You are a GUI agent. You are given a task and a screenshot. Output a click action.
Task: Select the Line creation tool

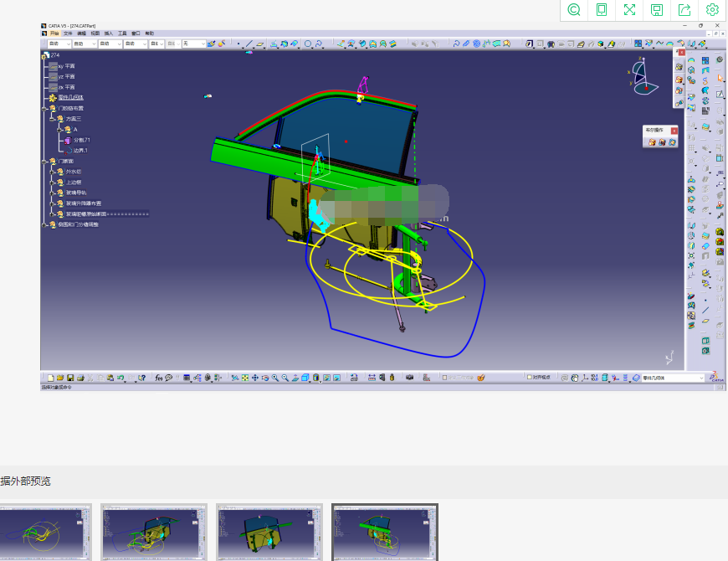point(249,44)
